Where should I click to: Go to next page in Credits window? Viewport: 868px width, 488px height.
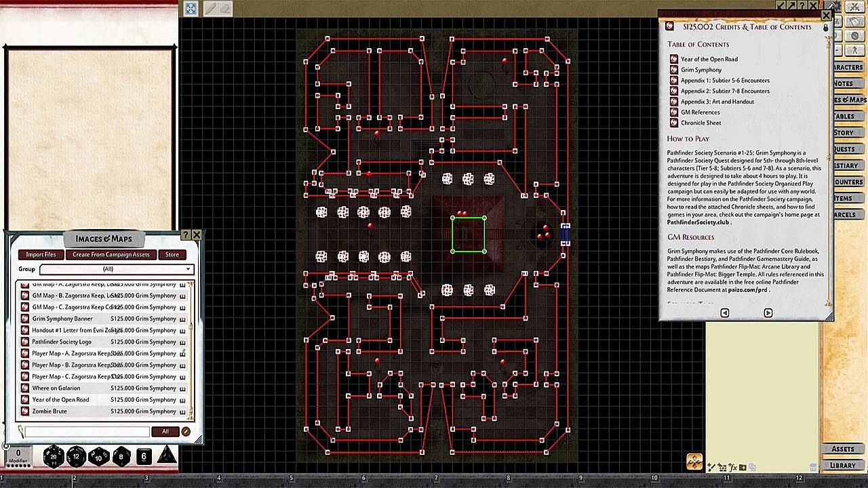tap(768, 312)
